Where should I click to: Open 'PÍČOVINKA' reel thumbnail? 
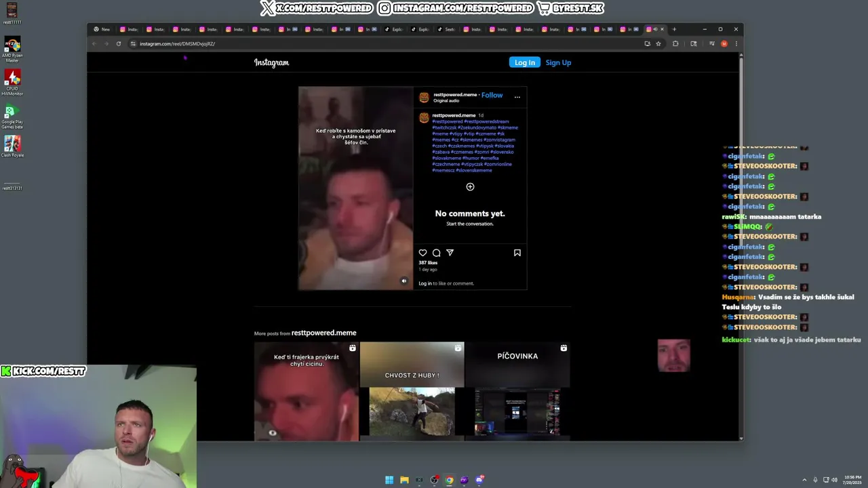517,391
